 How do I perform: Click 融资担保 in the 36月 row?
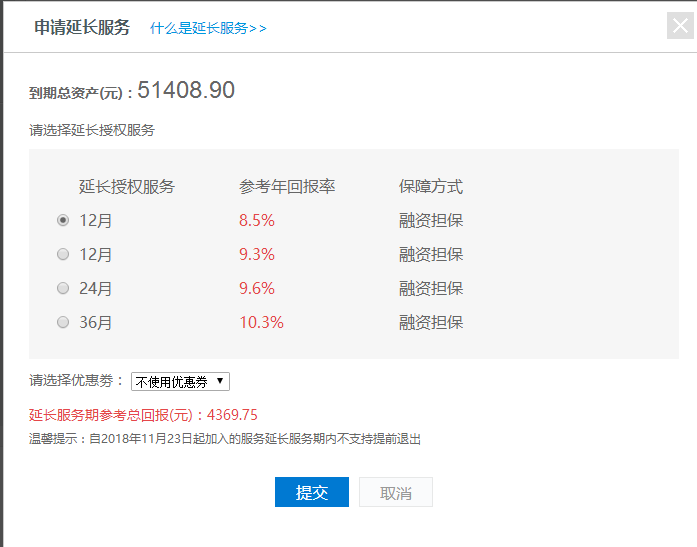(431, 323)
